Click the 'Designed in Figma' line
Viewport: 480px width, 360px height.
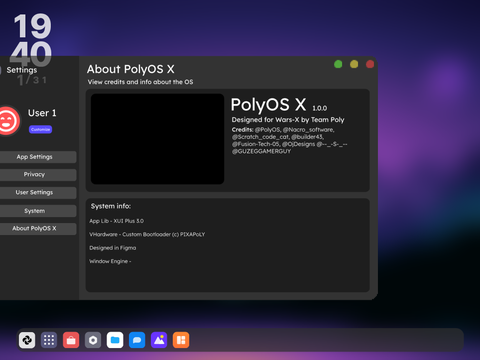click(x=113, y=248)
